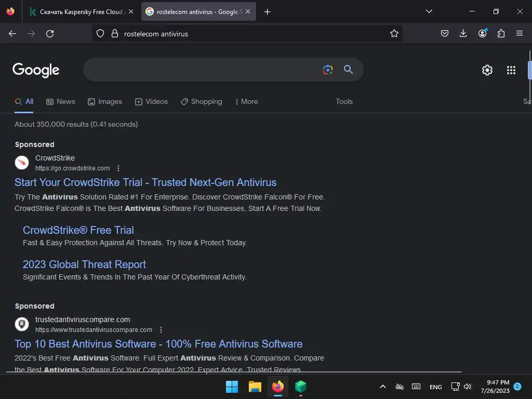Save page to Pocket

coord(445,34)
